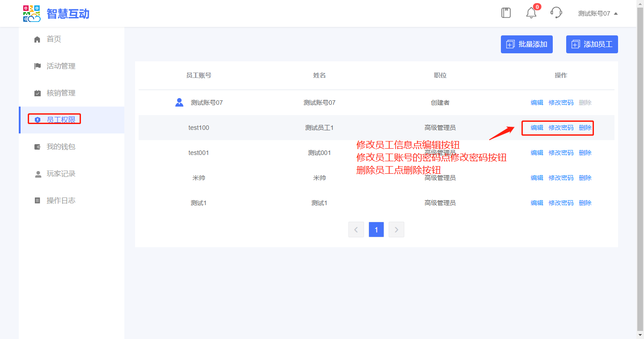Go to previous page arrow

356,230
